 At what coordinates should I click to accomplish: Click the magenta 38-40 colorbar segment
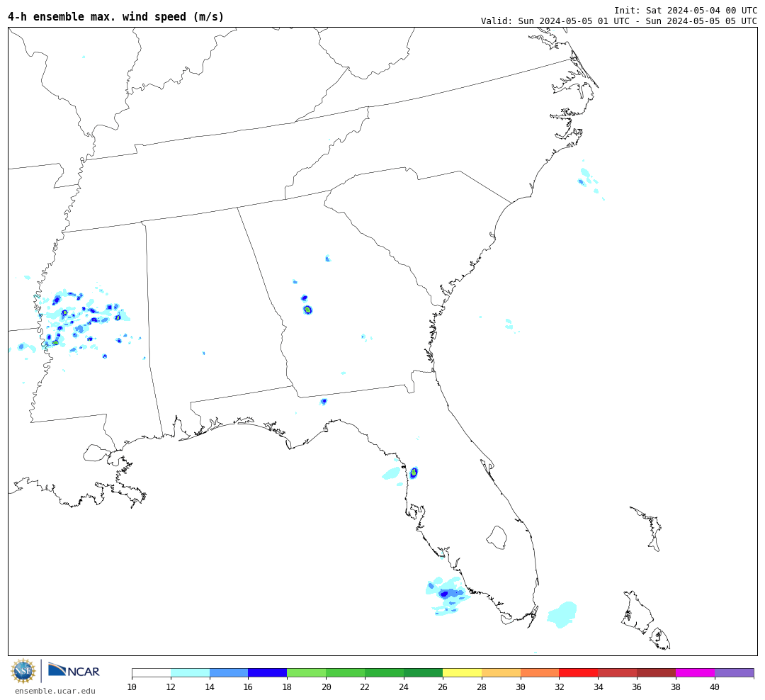coord(696,673)
